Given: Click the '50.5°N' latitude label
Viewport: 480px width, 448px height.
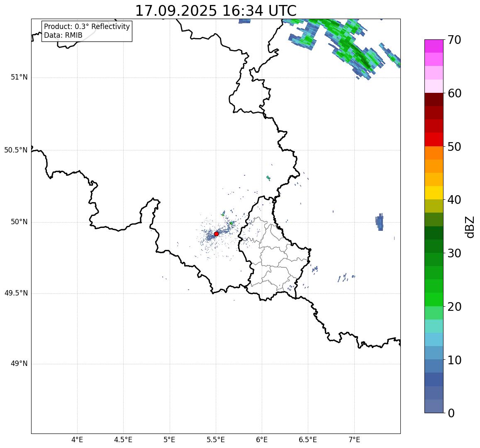Looking at the screenshot, I should pyautogui.click(x=16, y=150).
